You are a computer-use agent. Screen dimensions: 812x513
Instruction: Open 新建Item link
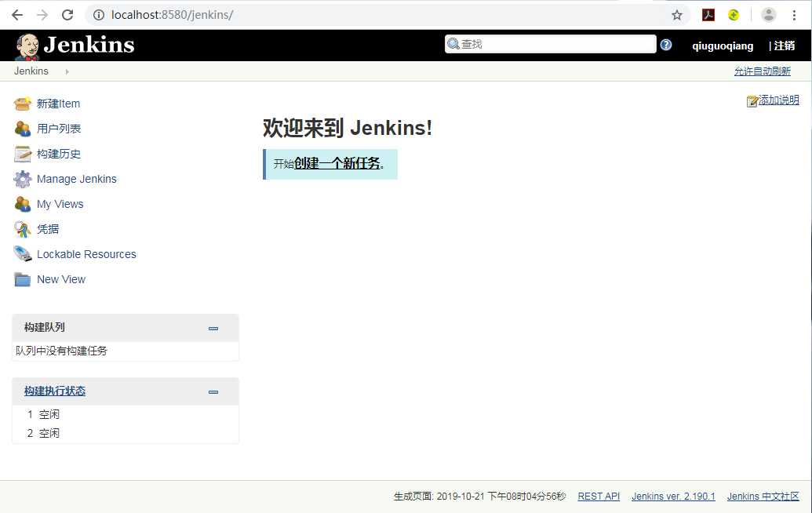click(x=59, y=104)
